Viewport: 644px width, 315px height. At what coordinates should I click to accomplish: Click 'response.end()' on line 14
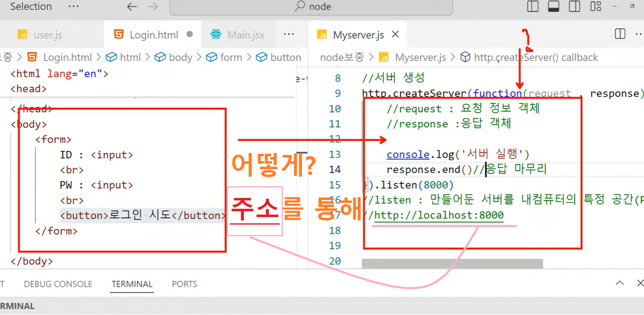[429, 170]
